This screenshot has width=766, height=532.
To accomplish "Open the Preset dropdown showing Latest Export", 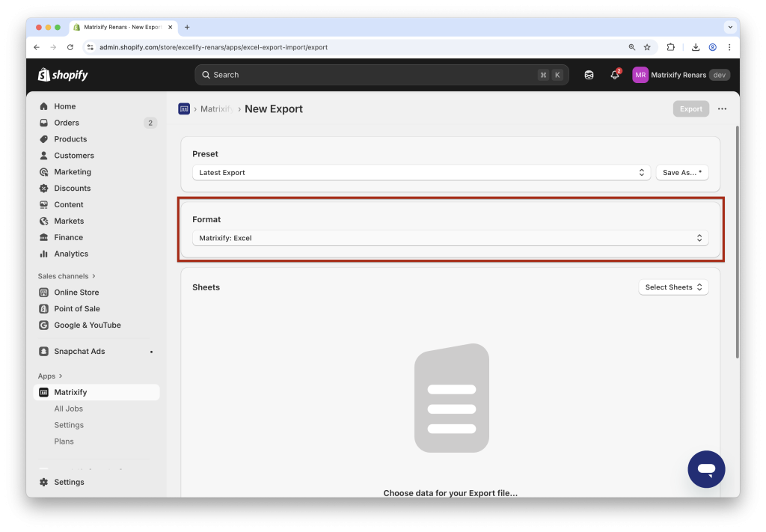I will coord(420,172).
